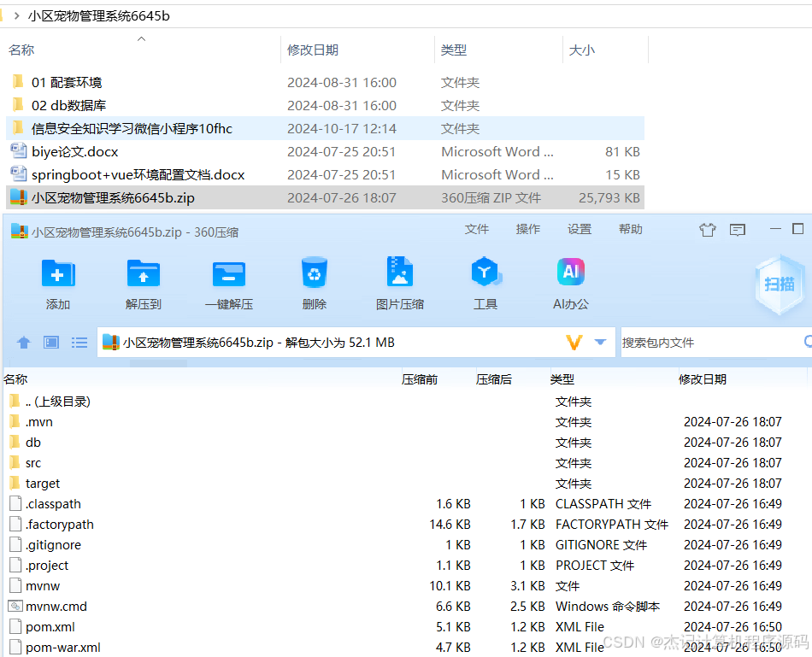The height and width of the screenshot is (657, 812).
Task: Open the 操作 menu
Action: (x=528, y=229)
